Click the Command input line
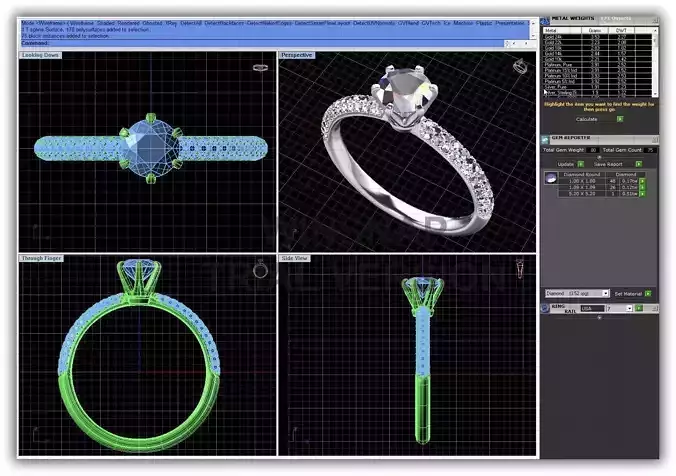Image resolution: width=676 pixels, height=476 pixels. (x=262, y=44)
